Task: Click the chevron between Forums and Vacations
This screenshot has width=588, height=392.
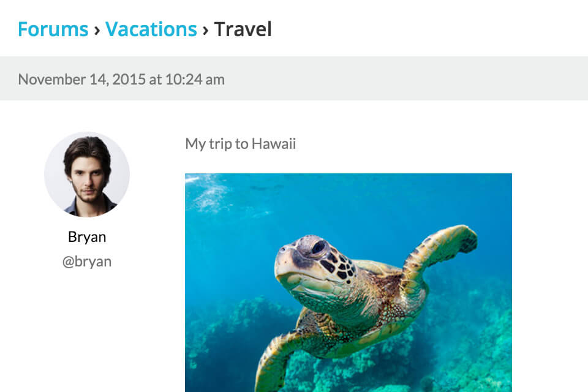Action: coord(97,29)
